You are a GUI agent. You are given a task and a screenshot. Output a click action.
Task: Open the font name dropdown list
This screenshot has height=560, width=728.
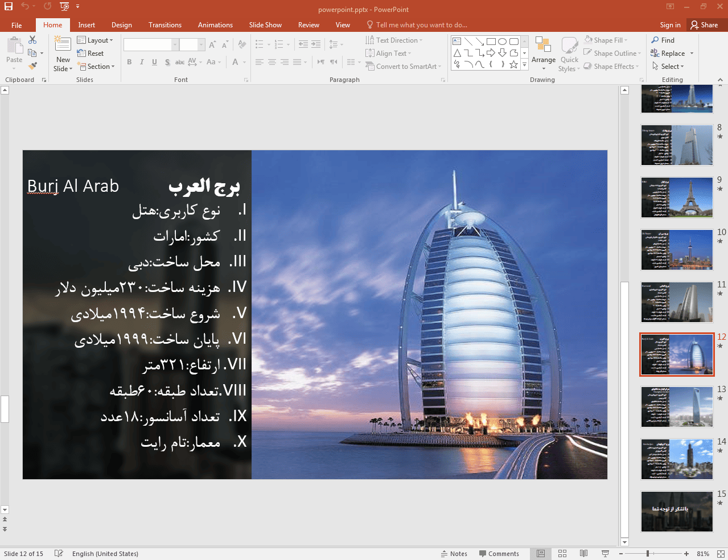[175, 44]
